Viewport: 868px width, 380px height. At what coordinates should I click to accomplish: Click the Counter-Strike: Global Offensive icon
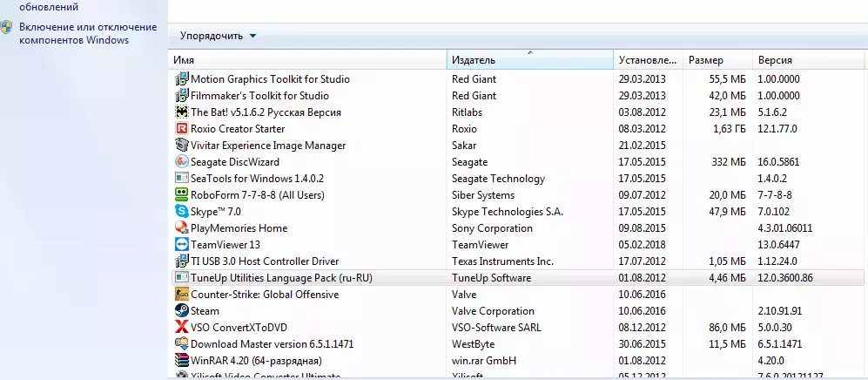pos(182,294)
